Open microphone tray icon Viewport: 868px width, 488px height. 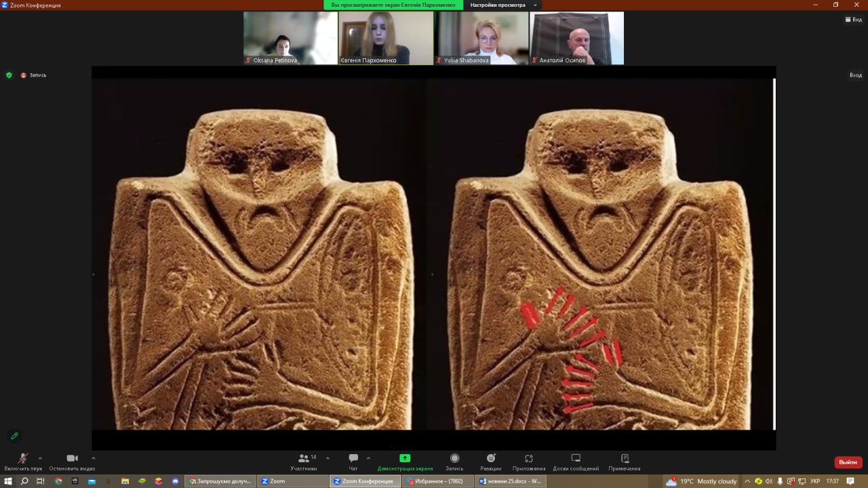tap(780, 481)
